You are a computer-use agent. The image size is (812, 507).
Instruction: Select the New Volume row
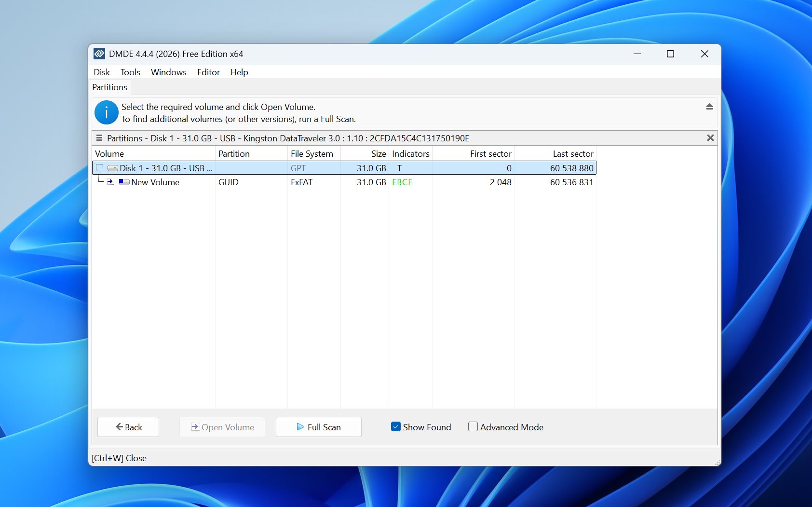pos(344,182)
